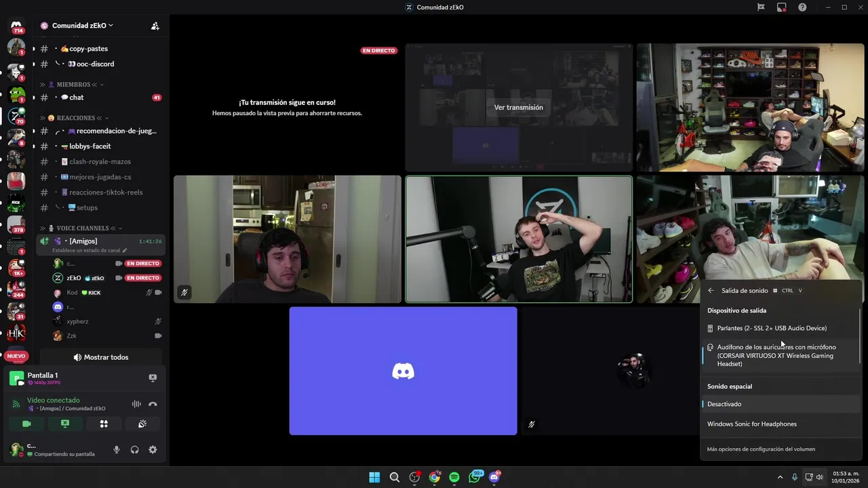
Task: Click the kitchen webcam video tile
Action: pos(288,239)
